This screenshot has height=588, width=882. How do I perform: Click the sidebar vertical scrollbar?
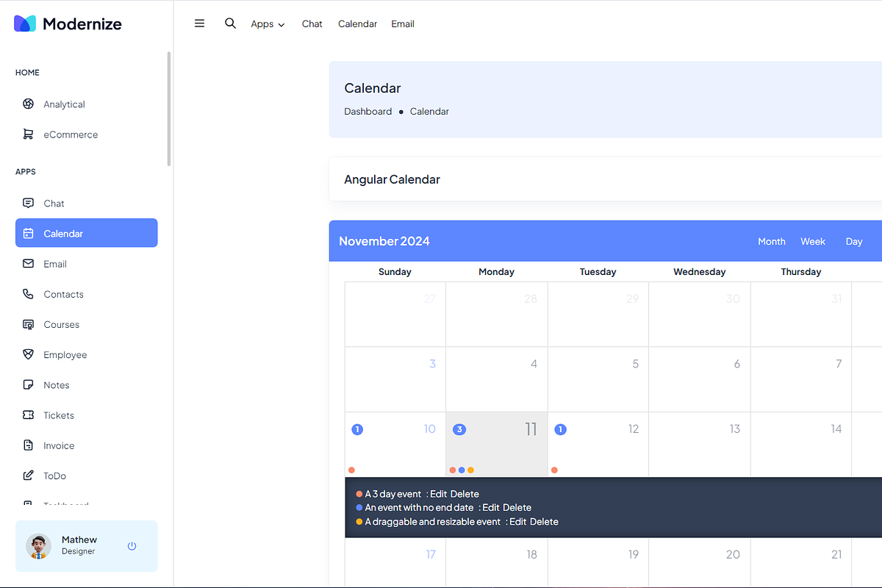[169, 109]
